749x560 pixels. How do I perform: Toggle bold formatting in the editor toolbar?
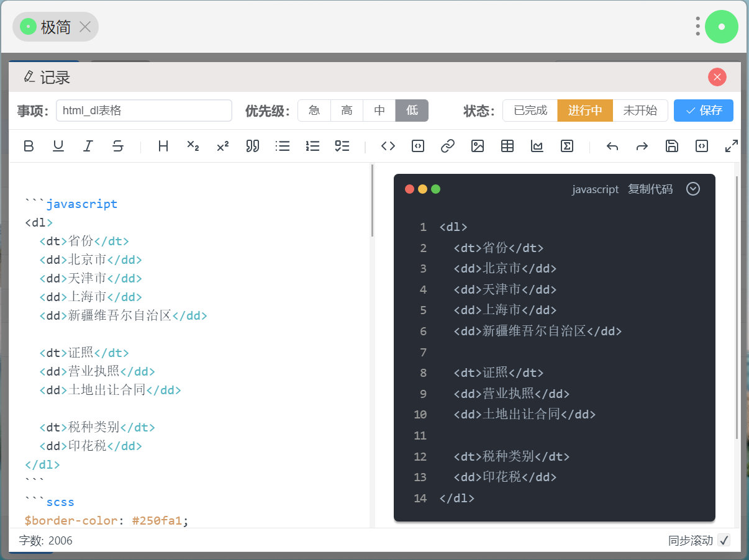pyautogui.click(x=29, y=146)
